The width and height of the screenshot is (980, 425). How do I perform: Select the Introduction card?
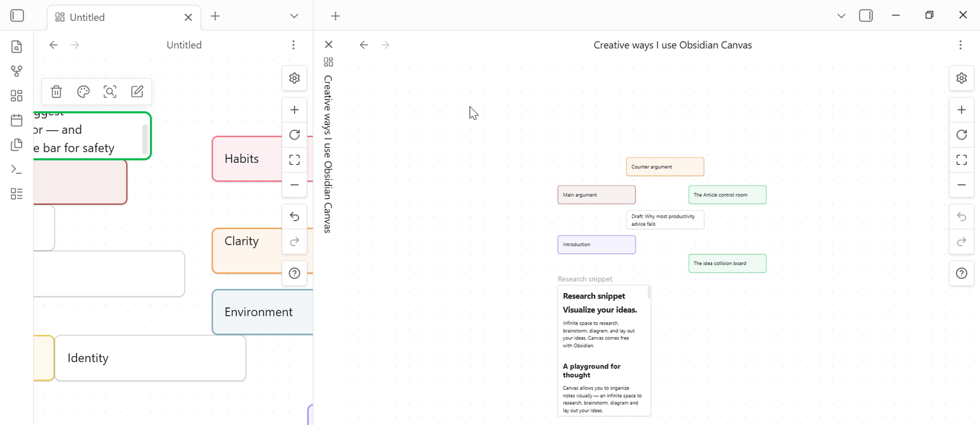click(596, 245)
